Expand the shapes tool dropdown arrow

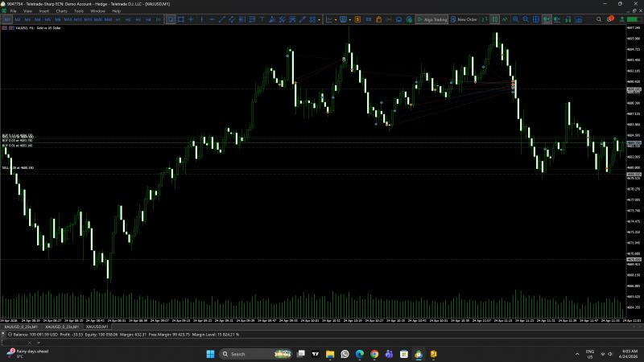pyautogui.click(x=319, y=19)
